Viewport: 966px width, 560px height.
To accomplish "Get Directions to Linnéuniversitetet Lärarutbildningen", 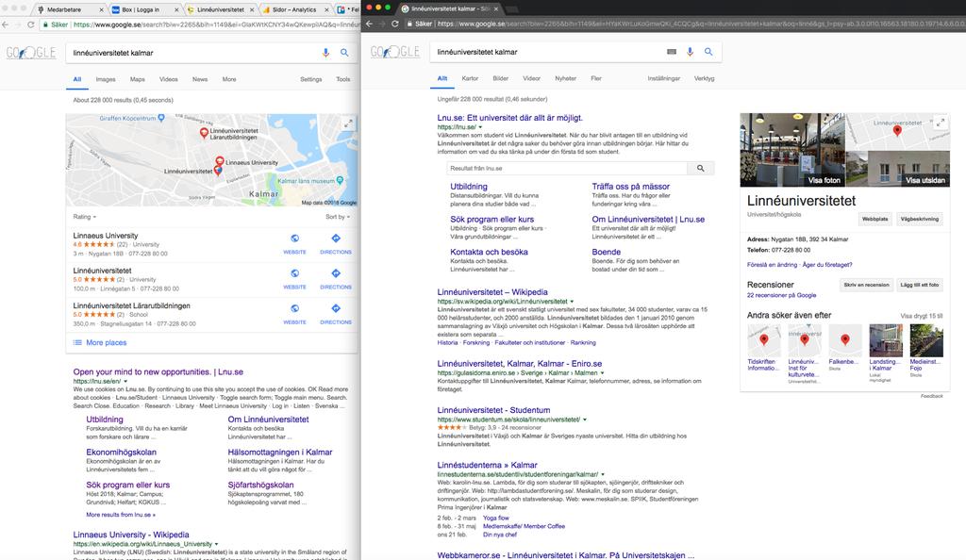I will [336, 308].
